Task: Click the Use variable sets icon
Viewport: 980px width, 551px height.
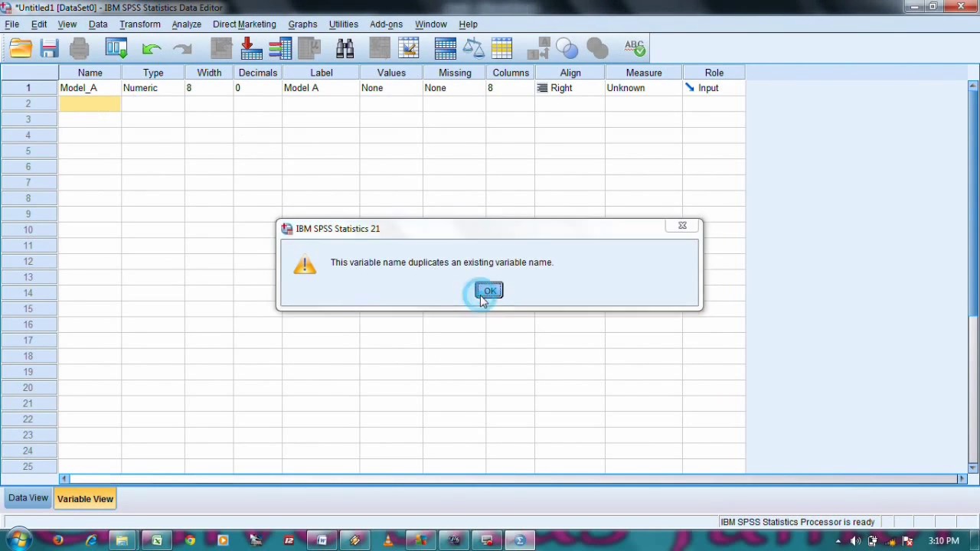Action: click(x=567, y=49)
